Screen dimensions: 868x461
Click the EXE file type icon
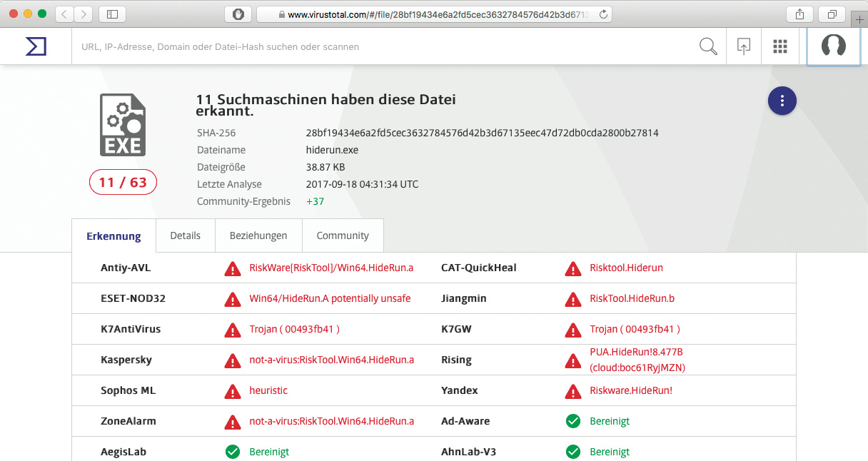coord(123,126)
